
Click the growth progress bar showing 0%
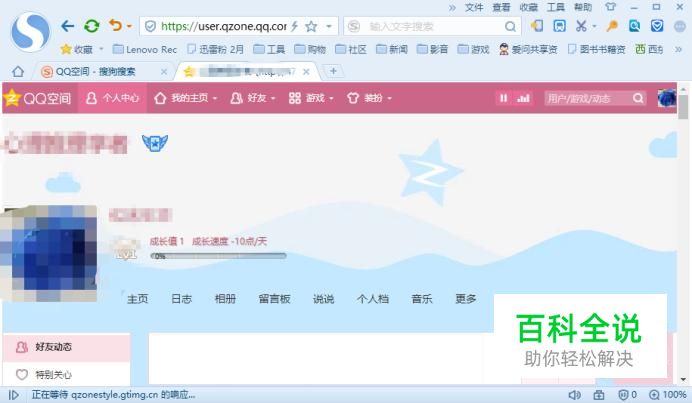(218, 256)
